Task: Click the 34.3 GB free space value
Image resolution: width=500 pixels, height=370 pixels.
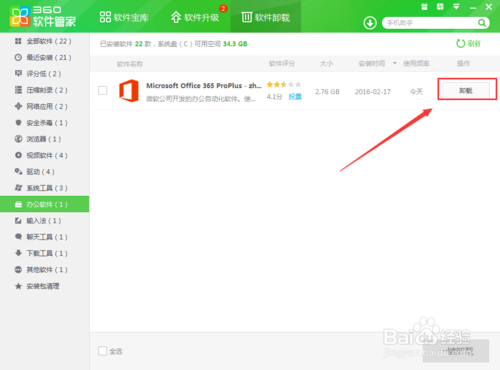Action: (x=235, y=44)
